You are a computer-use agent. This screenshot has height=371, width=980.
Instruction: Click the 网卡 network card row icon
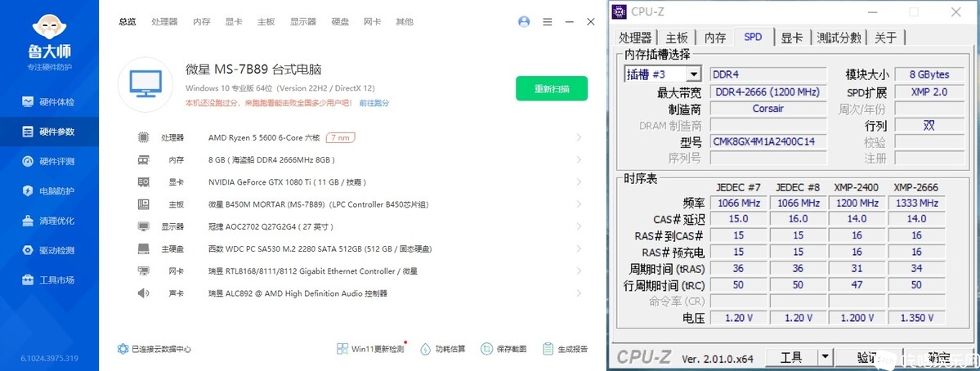coord(143,271)
